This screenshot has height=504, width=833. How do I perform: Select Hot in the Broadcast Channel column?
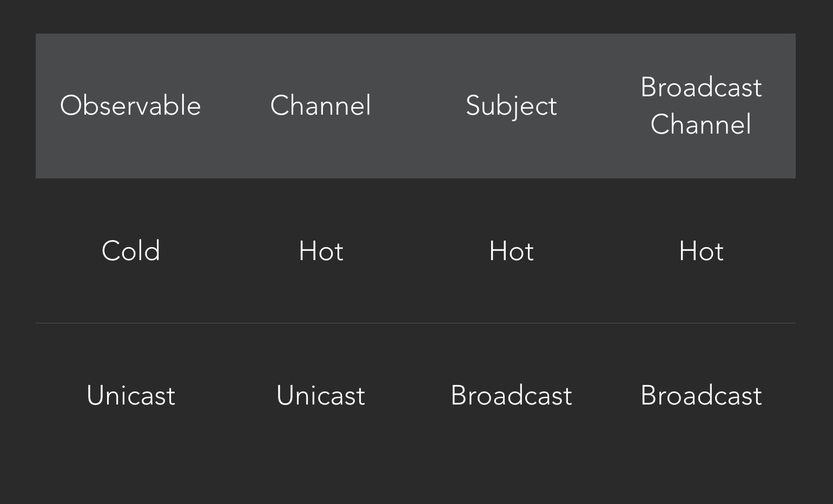[701, 251]
